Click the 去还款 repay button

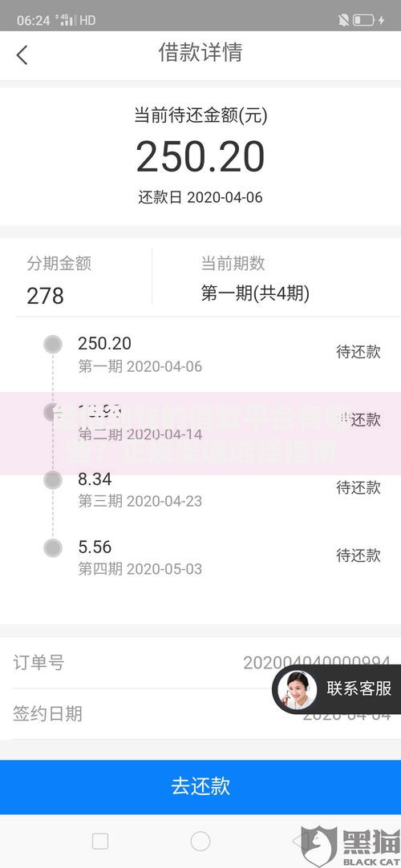200,786
